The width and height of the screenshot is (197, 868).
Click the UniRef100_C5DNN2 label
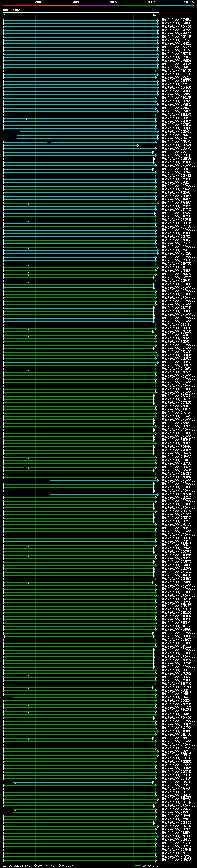coord(177,477)
